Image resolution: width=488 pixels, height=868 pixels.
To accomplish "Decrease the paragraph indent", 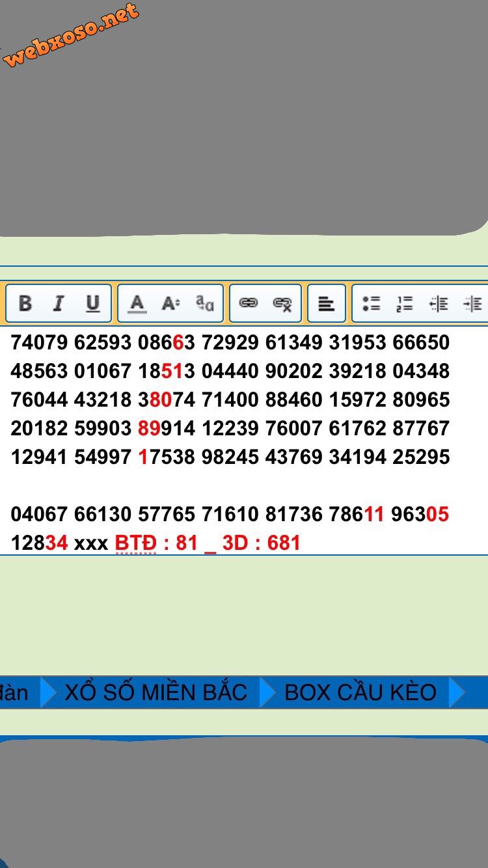I will 439,303.
